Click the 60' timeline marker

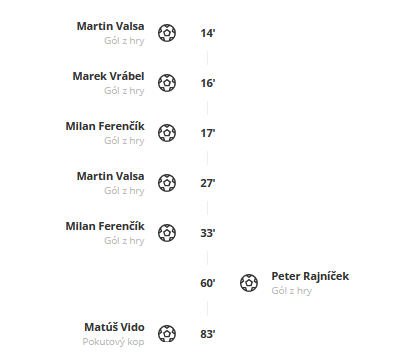point(208,283)
